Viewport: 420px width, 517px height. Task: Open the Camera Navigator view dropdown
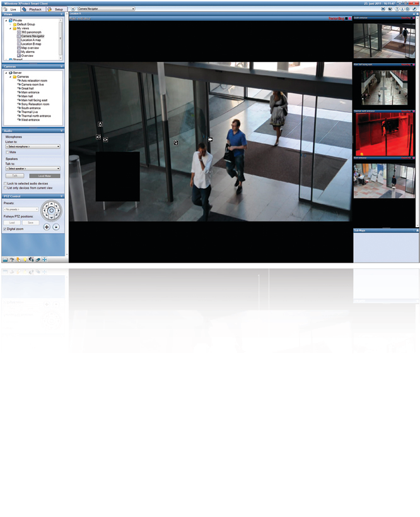click(105, 9)
